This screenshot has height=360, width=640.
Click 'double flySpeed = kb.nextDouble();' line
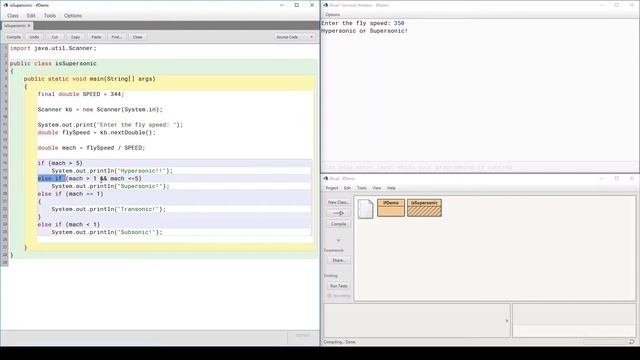[x=96, y=133]
